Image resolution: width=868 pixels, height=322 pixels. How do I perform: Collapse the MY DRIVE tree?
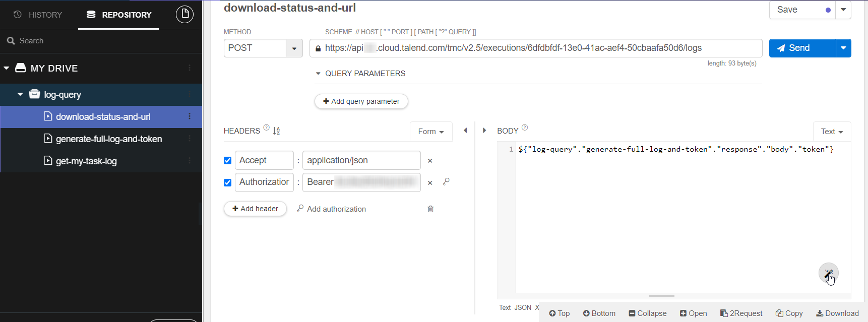click(7, 68)
